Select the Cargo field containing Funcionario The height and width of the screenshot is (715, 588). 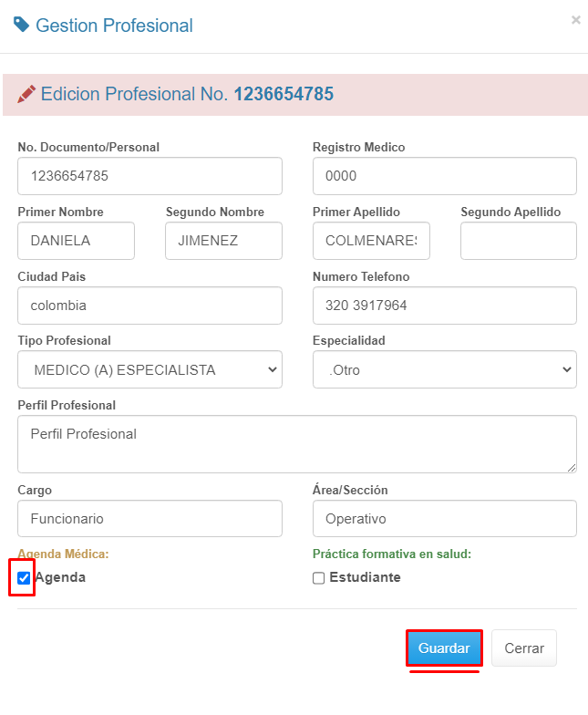[x=150, y=519]
